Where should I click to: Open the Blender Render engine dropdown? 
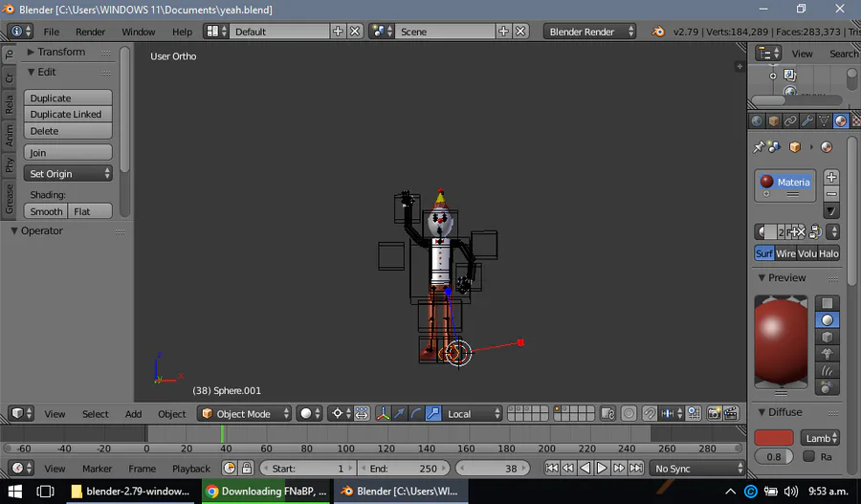(589, 32)
